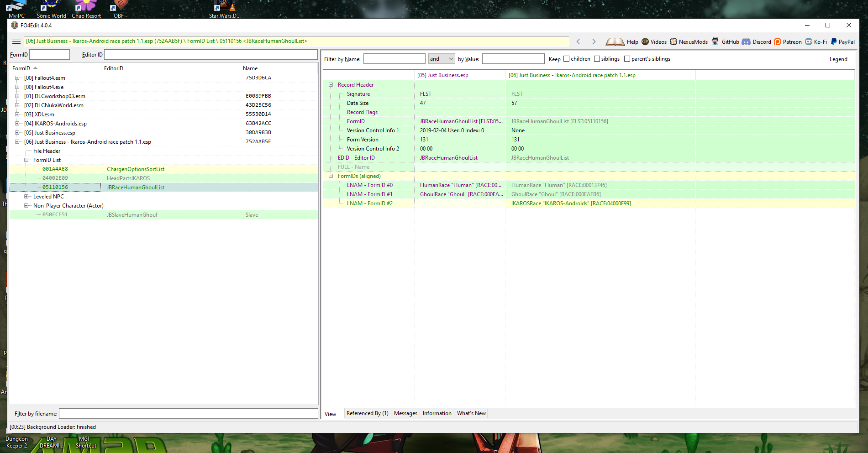
Task: Expand the [02] DLCNukaWorld.esm node
Action: click(x=17, y=105)
